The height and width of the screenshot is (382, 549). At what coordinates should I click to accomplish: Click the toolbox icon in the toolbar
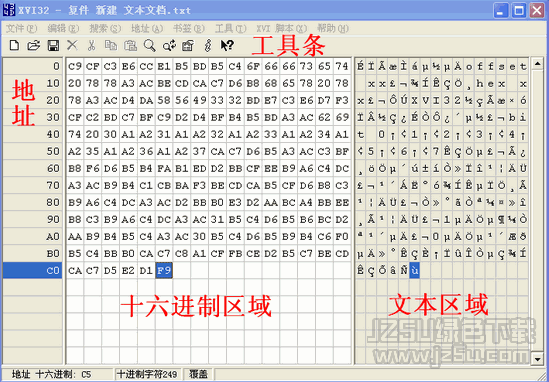pos(188,46)
